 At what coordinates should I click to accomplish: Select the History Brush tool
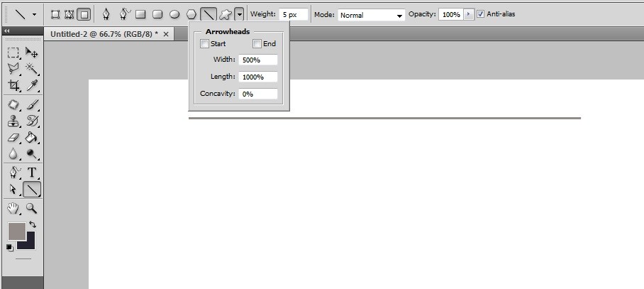(32, 121)
